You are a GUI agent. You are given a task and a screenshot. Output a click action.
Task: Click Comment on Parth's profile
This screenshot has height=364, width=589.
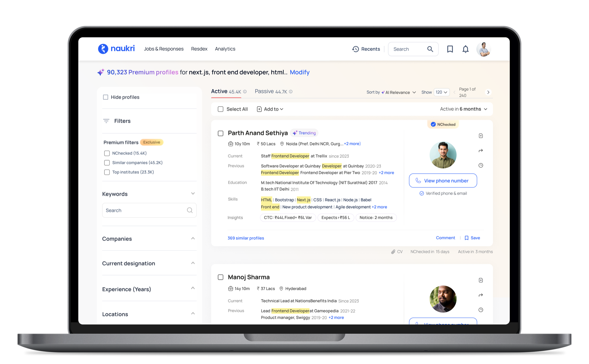pos(445,238)
